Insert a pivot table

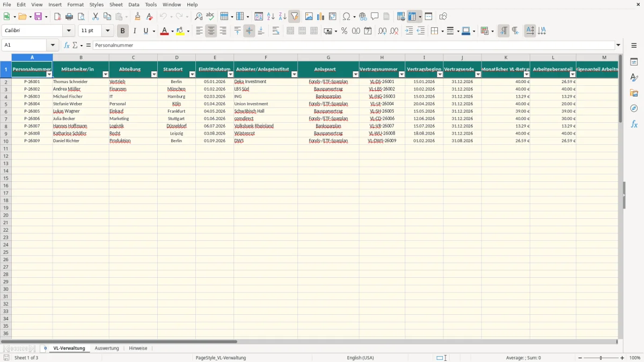333,17
